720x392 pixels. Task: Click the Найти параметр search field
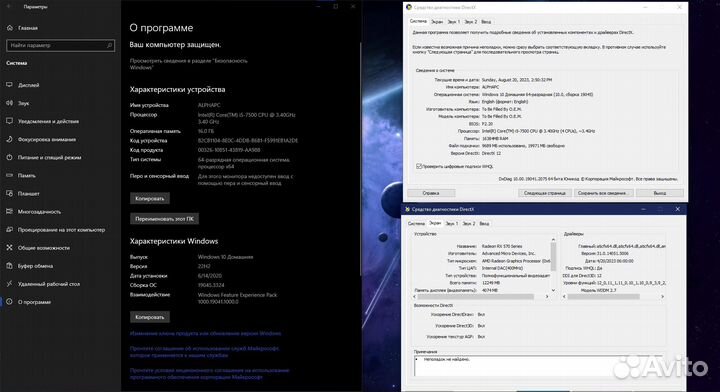61,45
